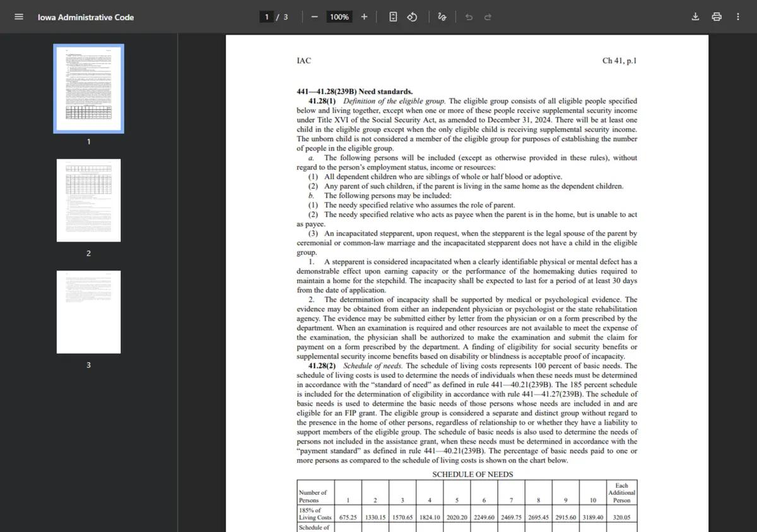Screen dimensions: 757x532
Task: Click the page label '3' under thumbnail
Action: point(88,365)
